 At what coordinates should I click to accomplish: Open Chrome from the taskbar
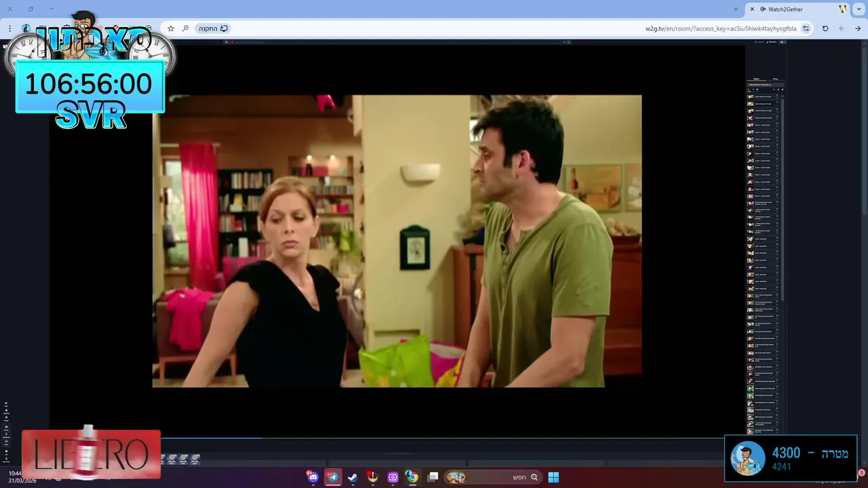[x=412, y=477]
